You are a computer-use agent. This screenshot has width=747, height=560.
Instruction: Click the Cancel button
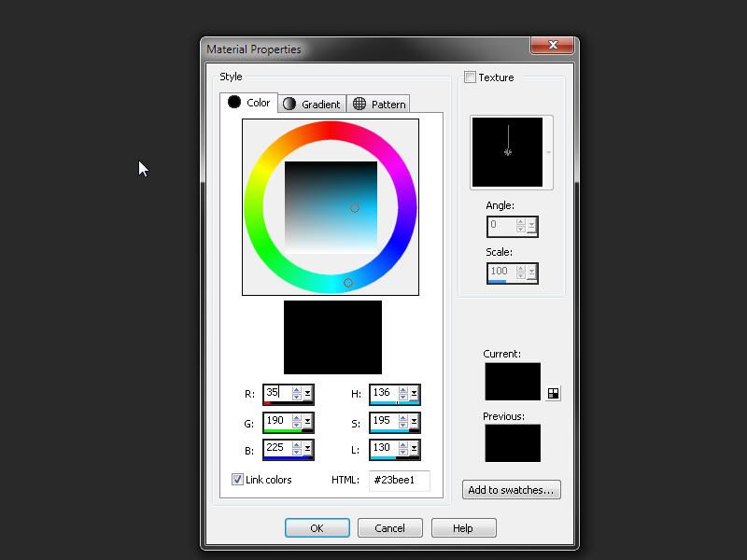(x=389, y=528)
